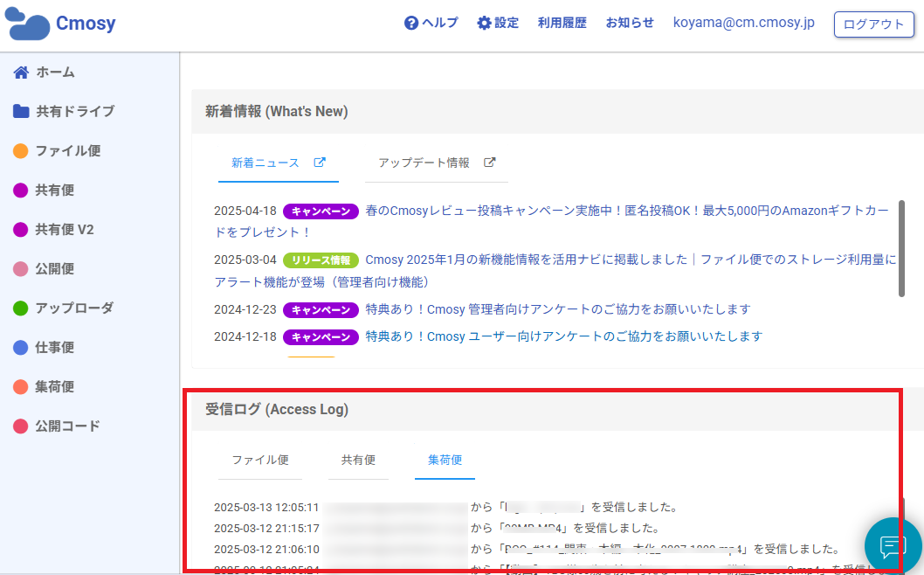Click external link icon beside 新着ニュース
The image size is (924, 575).
320,163
